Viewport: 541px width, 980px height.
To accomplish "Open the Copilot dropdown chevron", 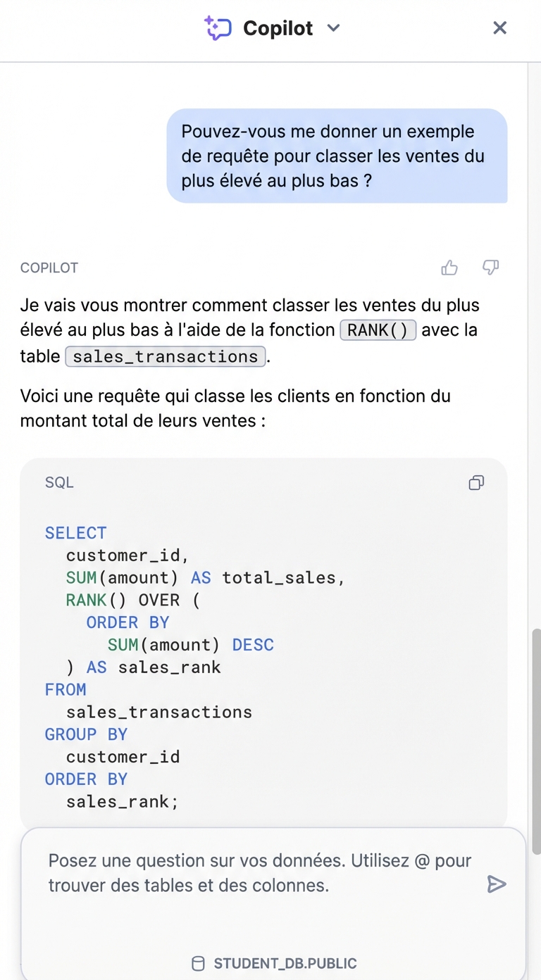I will coord(334,28).
